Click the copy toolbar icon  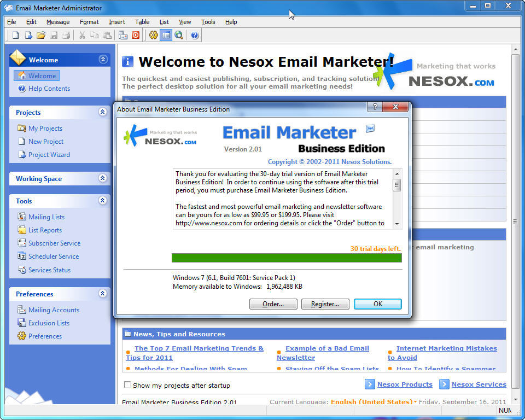click(95, 35)
